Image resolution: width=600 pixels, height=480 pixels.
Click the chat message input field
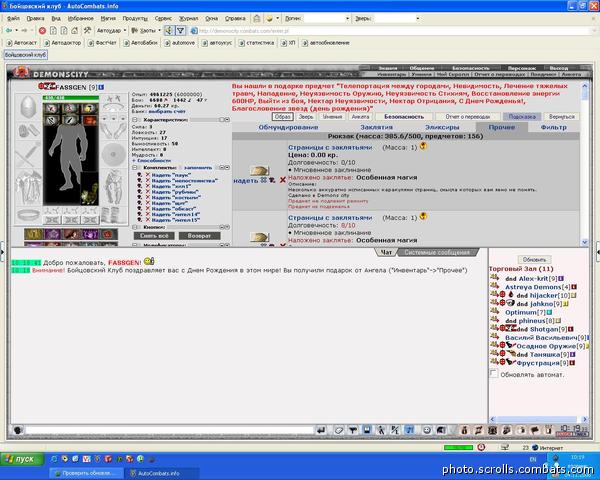click(169, 430)
